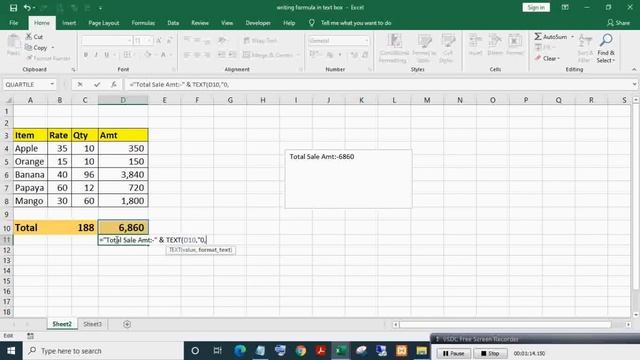The image size is (640, 360).
Task: Select the Sheet3 worksheet tab
Action: pyautogui.click(x=92, y=324)
